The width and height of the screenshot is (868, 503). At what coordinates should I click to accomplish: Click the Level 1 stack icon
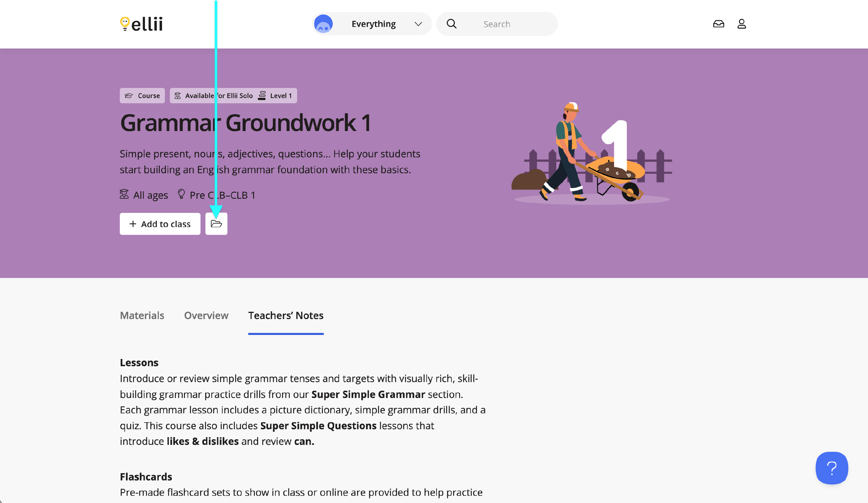262,96
